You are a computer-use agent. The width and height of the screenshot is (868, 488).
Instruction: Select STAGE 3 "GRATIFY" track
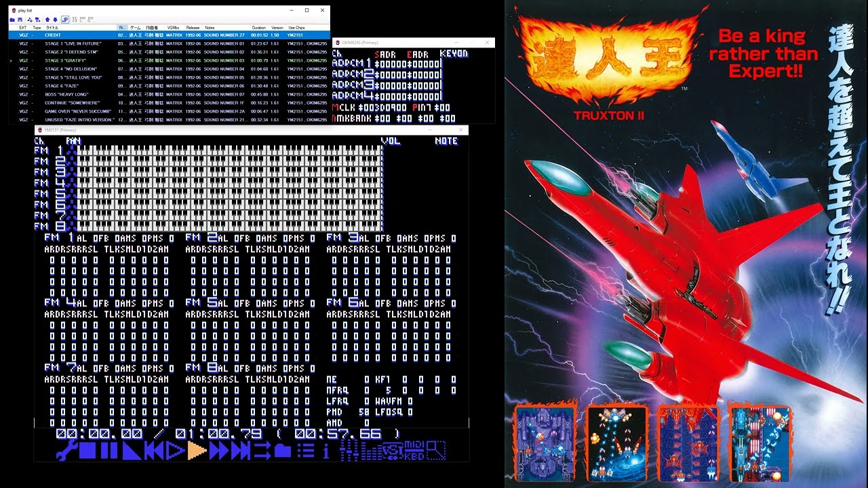(x=169, y=60)
